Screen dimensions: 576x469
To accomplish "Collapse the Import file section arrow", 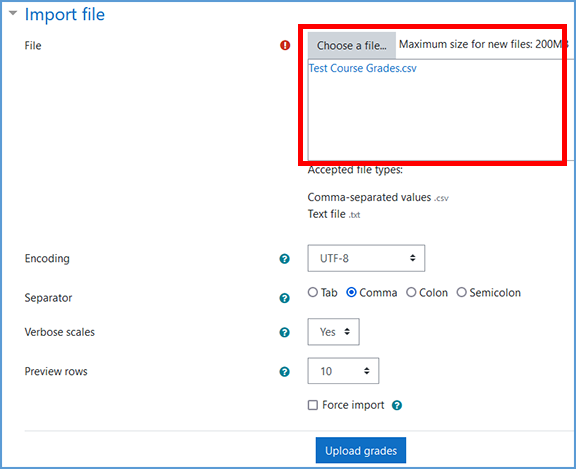I will pos(13,13).
